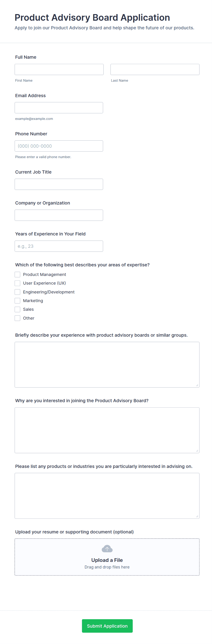Click the Upload a File heading

point(107,560)
